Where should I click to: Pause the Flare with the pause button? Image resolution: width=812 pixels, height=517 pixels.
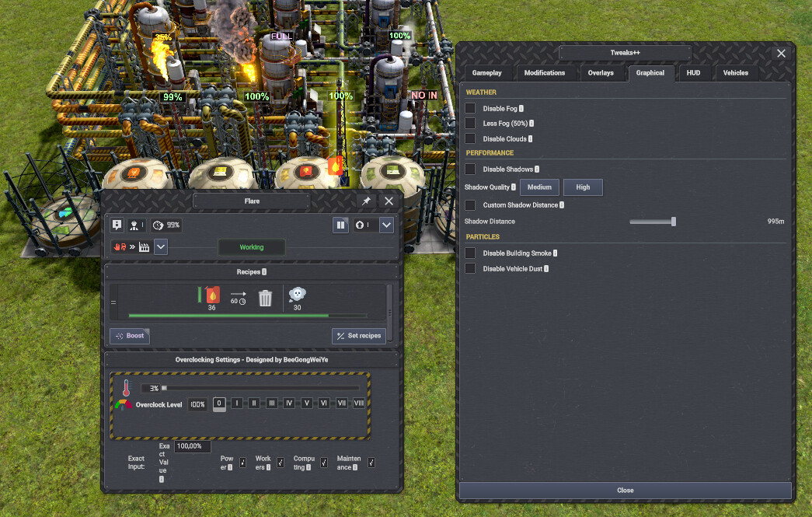point(340,225)
